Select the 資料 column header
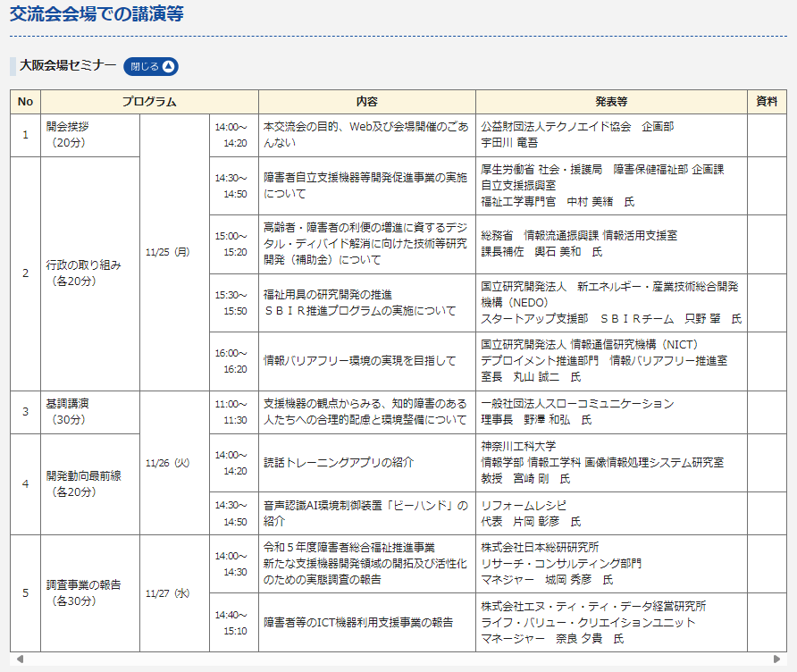This screenshot has width=797, height=672. tap(767, 102)
